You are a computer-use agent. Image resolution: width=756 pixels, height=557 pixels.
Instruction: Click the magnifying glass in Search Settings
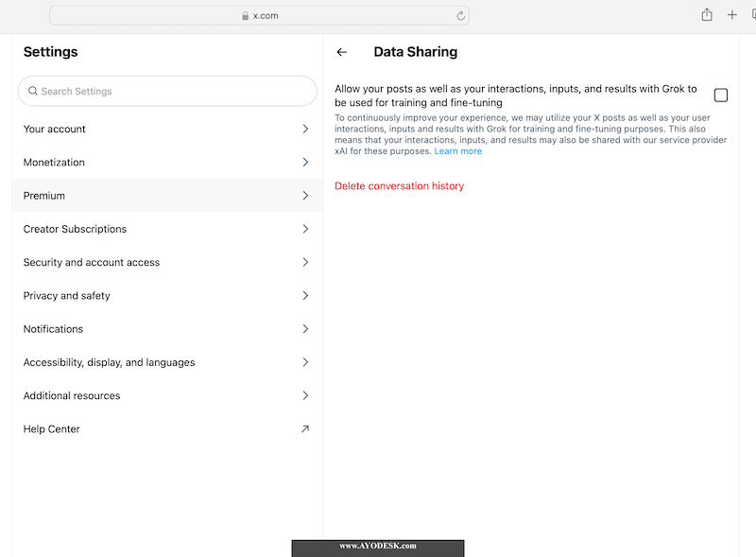click(x=32, y=91)
